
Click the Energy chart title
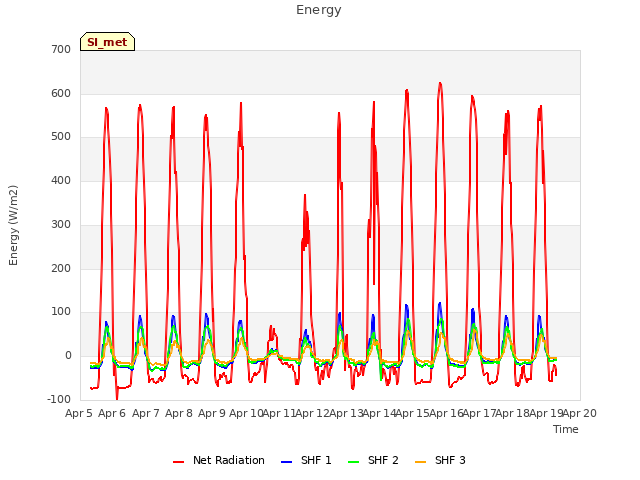pos(319,10)
